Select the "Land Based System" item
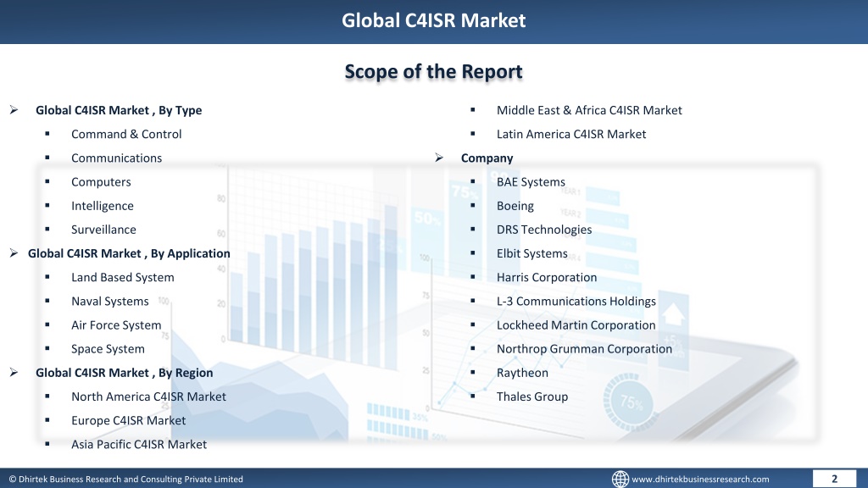Screen dimensions: 868x488 122,277
